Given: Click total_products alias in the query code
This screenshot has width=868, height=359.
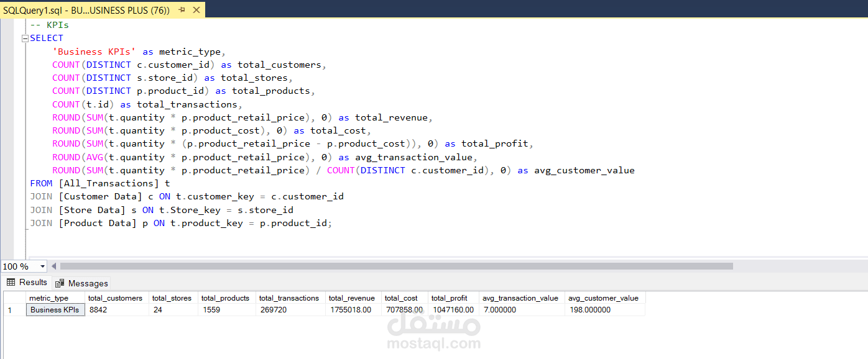Looking at the screenshot, I should [x=271, y=91].
